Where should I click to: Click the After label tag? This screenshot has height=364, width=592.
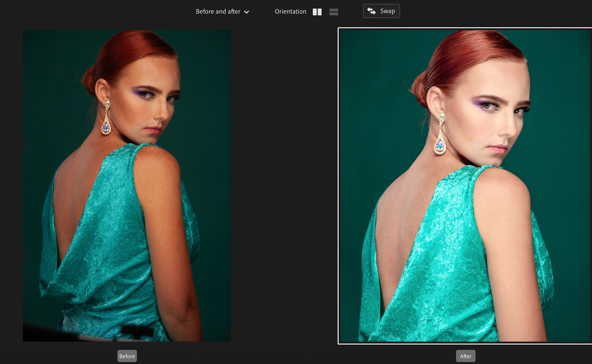pyautogui.click(x=466, y=356)
